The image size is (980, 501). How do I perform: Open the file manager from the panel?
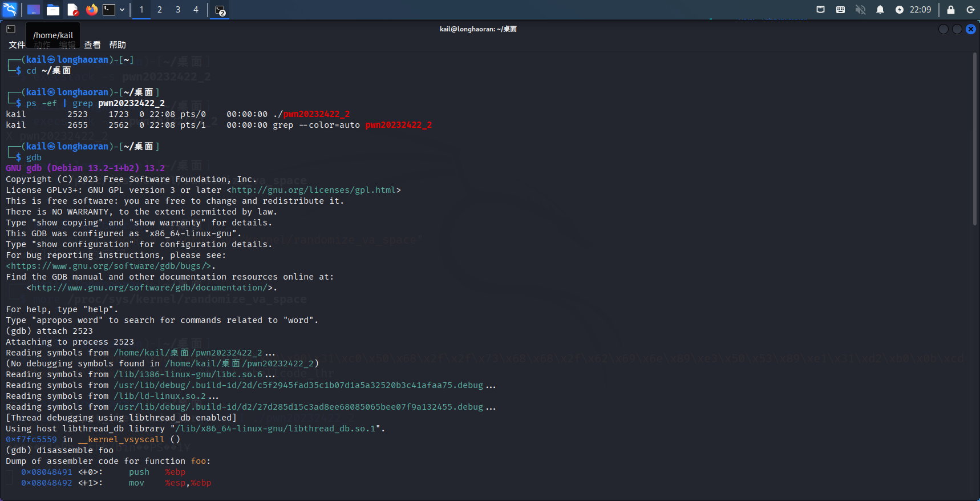tap(53, 10)
